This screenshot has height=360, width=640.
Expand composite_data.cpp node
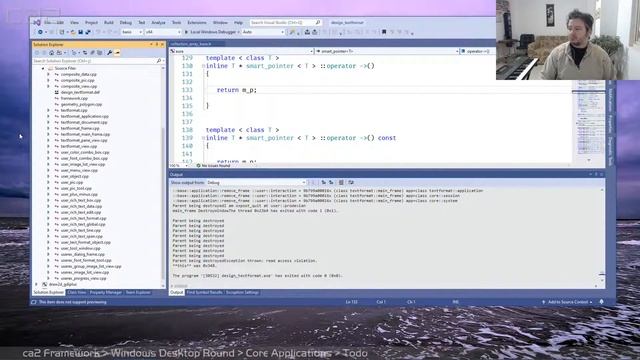pyautogui.click(x=48, y=74)
